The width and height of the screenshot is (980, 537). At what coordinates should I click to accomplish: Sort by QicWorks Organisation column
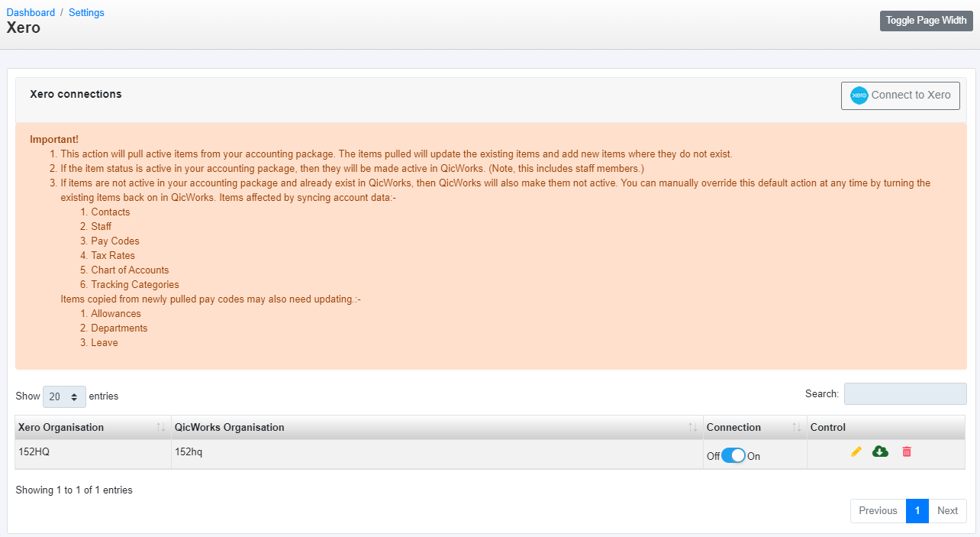[437, 427]
